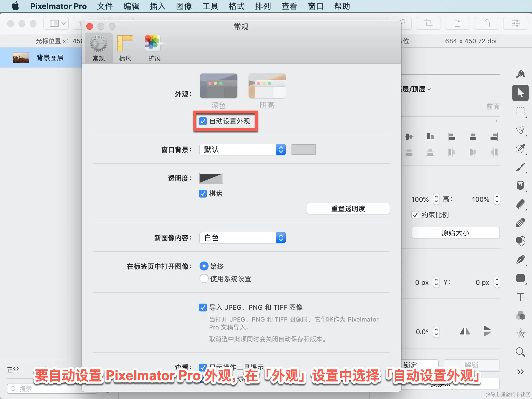Click the Y position stepper
This screenshot has width=532, height=399.
pyautogui.click(x=497, y=282)
